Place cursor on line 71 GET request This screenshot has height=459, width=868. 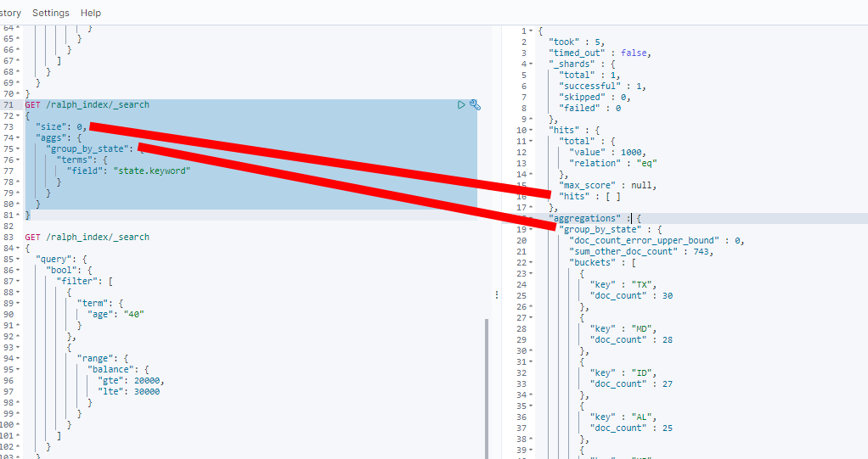(87, 104)
